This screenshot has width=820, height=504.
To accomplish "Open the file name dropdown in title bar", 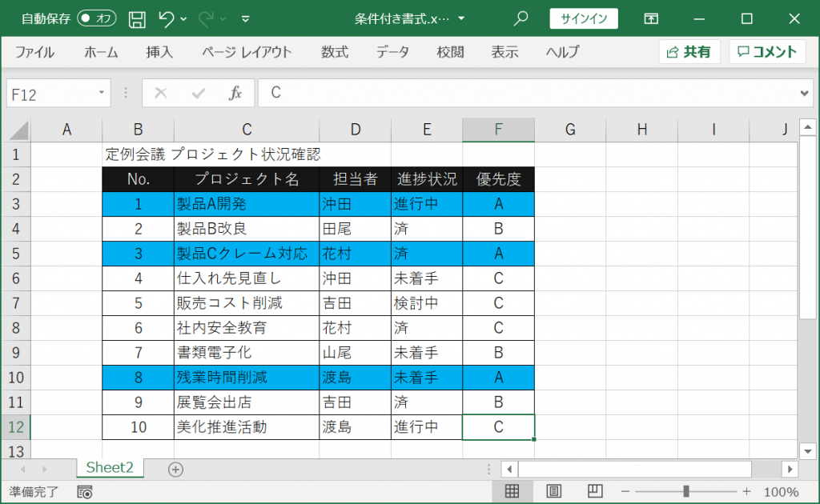I will click(x=461, y=19).
